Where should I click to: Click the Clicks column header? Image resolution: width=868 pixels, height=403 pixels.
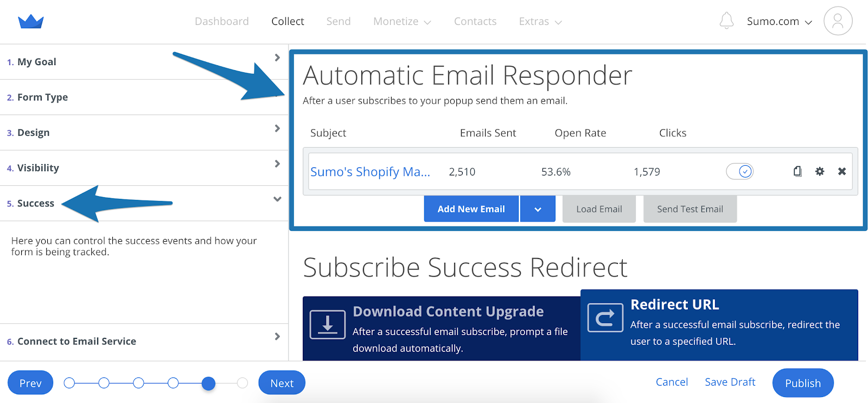click(673, 133)
